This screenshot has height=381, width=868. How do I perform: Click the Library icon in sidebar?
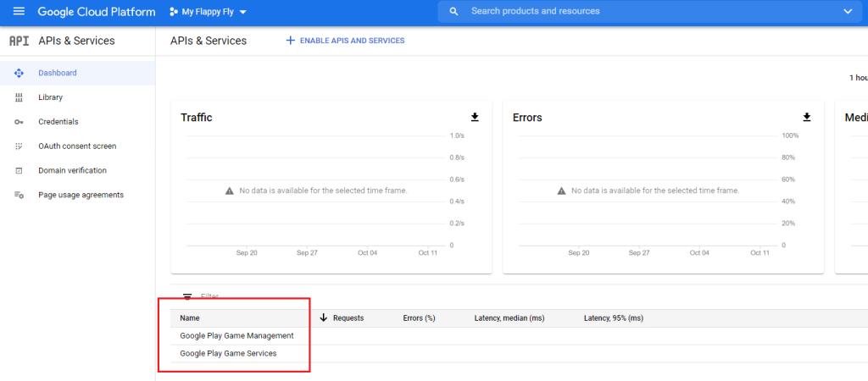[19, 97]
